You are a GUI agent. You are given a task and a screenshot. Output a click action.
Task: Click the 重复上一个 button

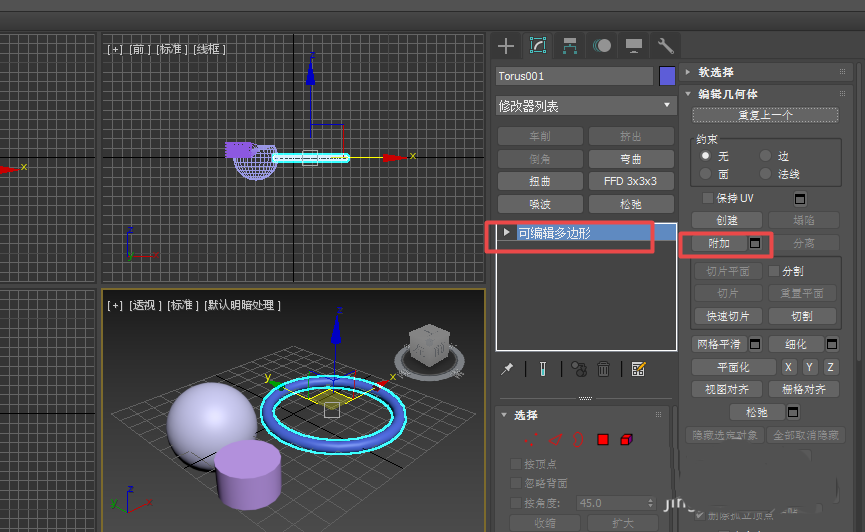[x=766, y=115]
